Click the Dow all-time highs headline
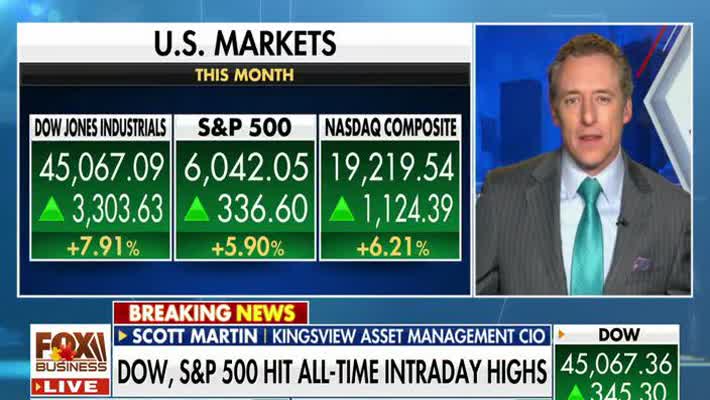The width and height of the screenshot is (710, 400). pos(332,371)
